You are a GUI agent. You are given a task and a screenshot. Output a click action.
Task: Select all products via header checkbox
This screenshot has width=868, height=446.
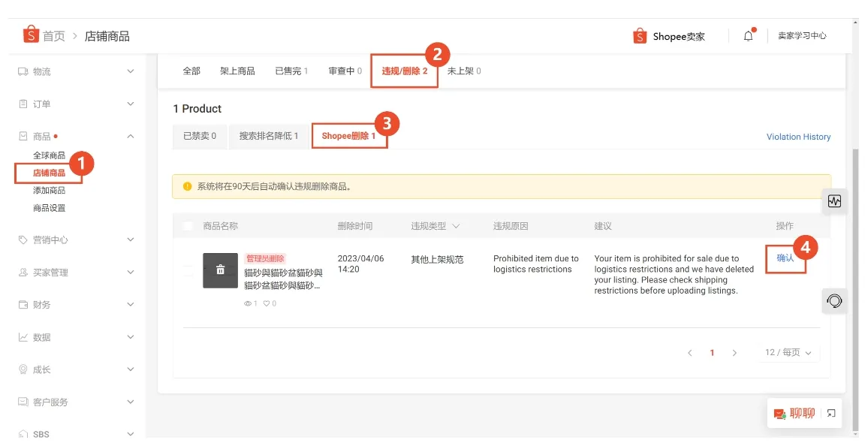tap(188, 225)
